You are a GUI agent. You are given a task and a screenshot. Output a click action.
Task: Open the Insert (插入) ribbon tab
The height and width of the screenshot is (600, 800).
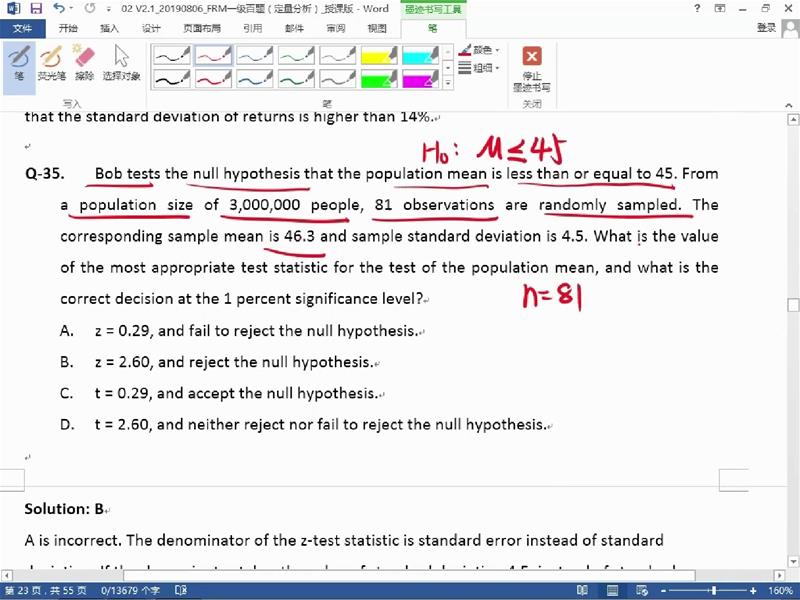coord(109,28)
